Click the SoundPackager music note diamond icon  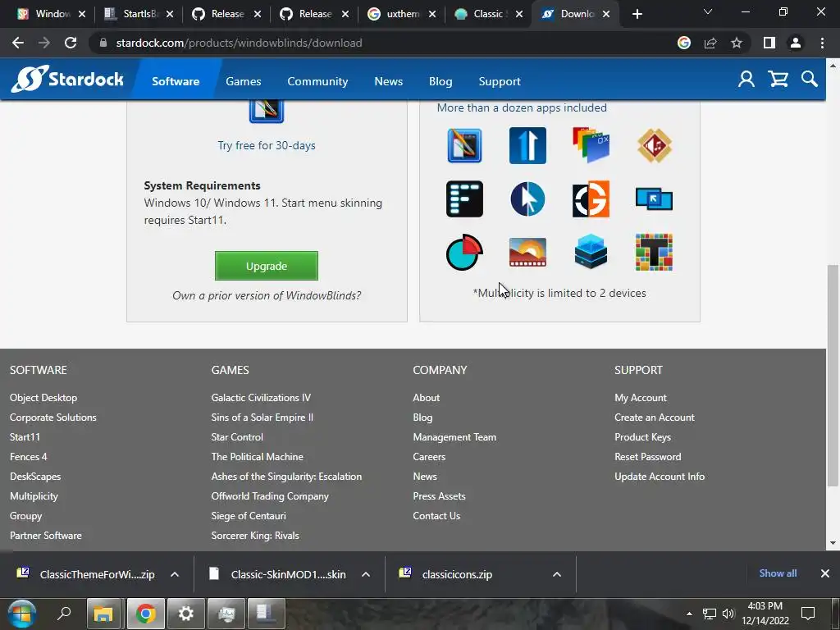(654, 146)
